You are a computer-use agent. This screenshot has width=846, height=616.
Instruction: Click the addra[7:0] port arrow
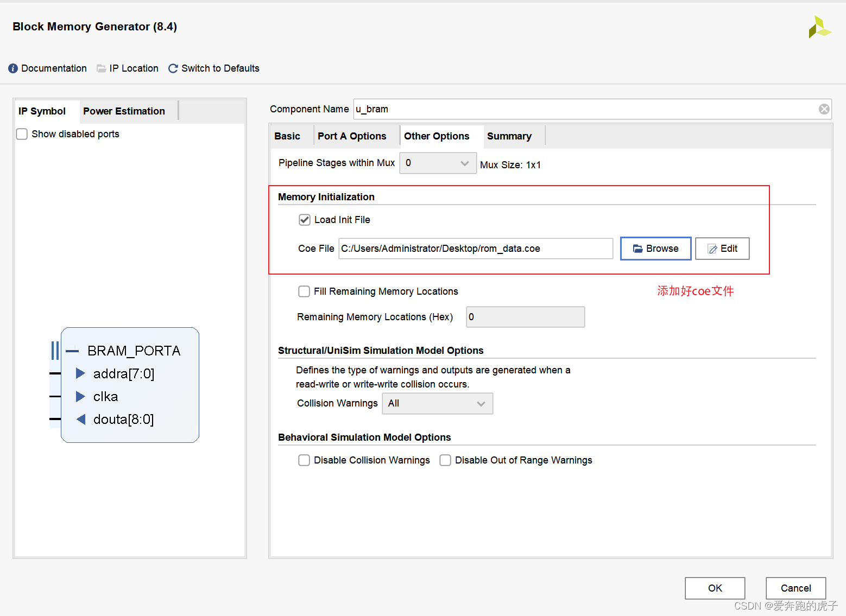pos(80,373)
